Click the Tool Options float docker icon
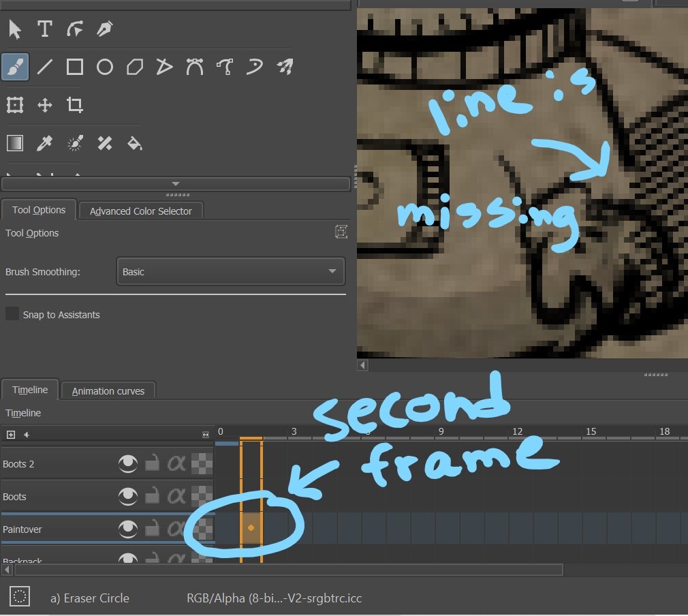Screen dimensions: 688x616 341,232
